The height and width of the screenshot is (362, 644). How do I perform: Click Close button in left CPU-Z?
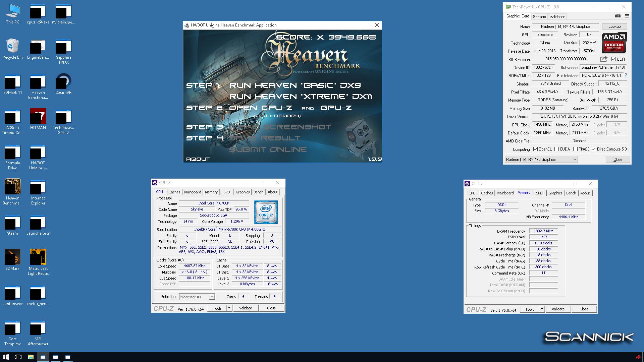(271, 308)
